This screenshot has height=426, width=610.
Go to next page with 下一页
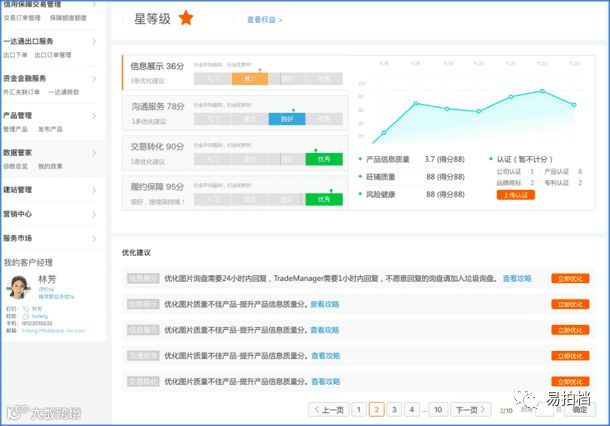pos(470,410)
